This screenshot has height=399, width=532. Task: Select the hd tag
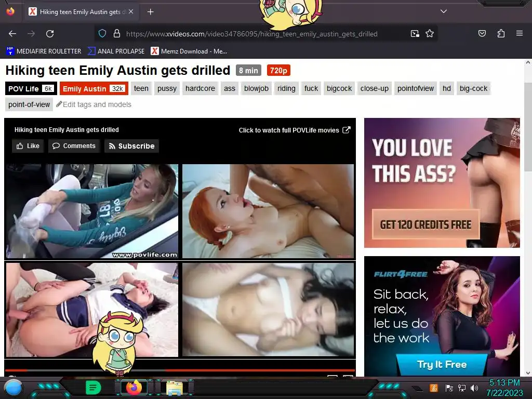click(446, 88)
